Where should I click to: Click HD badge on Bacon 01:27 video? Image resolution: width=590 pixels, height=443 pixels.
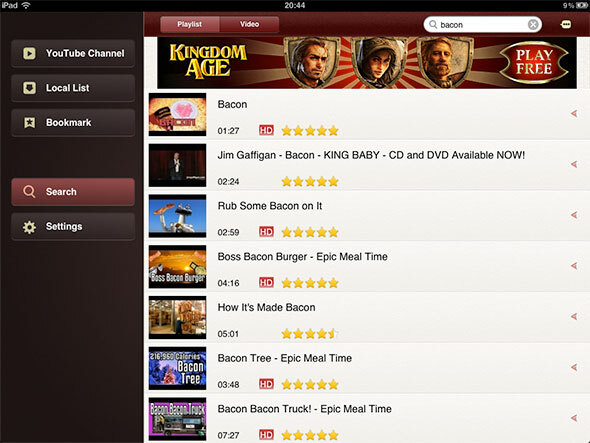[266, 131]
